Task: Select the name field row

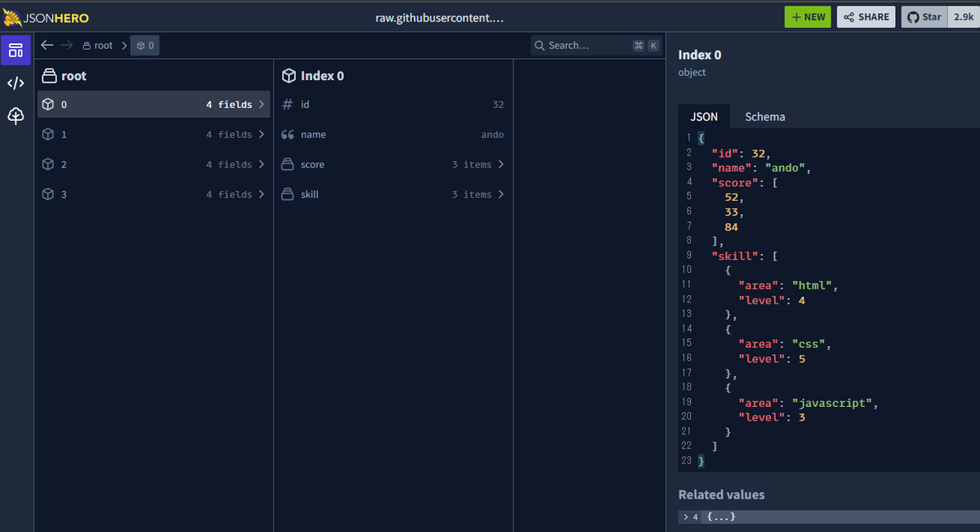Action: (x=393, y=134)
